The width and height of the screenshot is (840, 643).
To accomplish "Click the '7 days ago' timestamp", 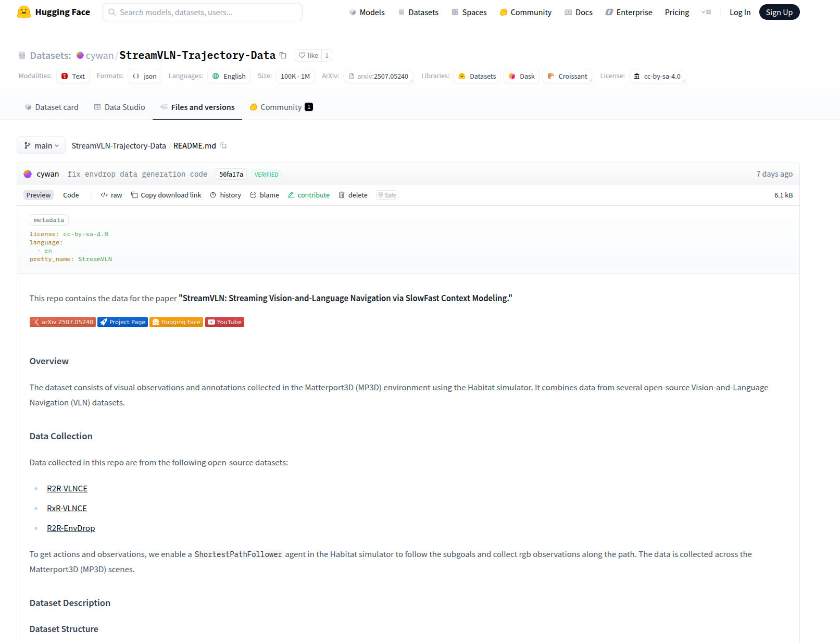I will pos(774,174).
